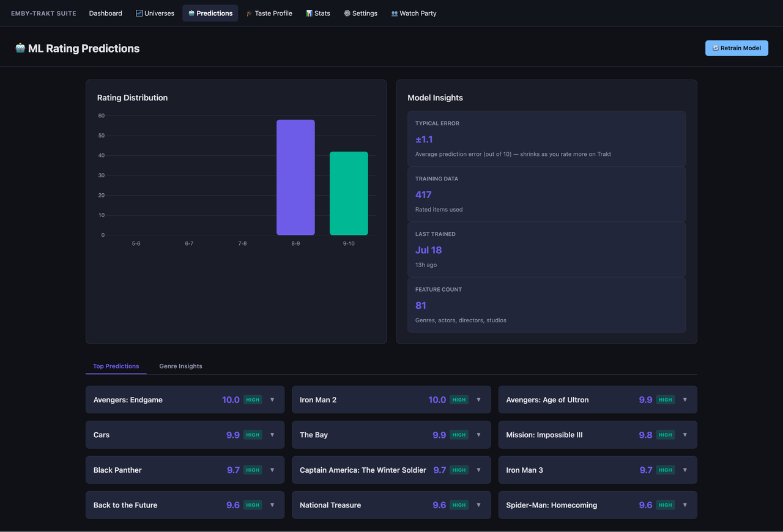This screenshot has height=532, width=783.
Task: Expand the Mission: Impossible III prediction
Action: (x=685, y=435)
